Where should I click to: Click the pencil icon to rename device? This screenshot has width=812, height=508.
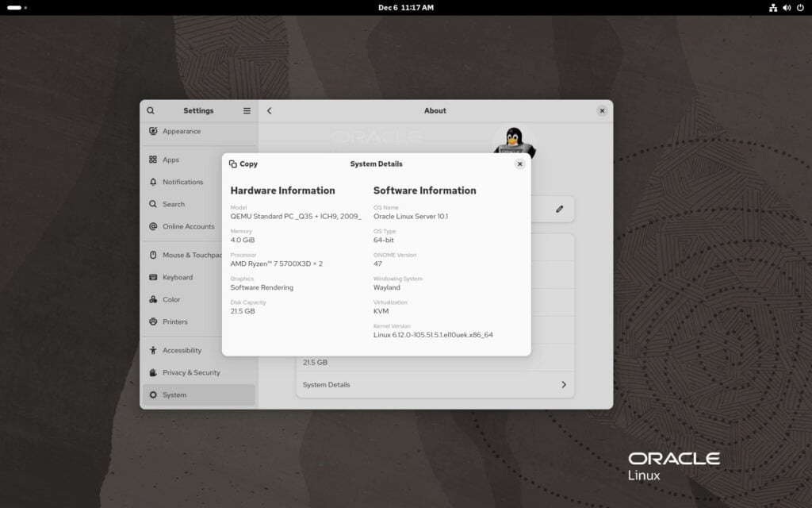click(559, 209)
